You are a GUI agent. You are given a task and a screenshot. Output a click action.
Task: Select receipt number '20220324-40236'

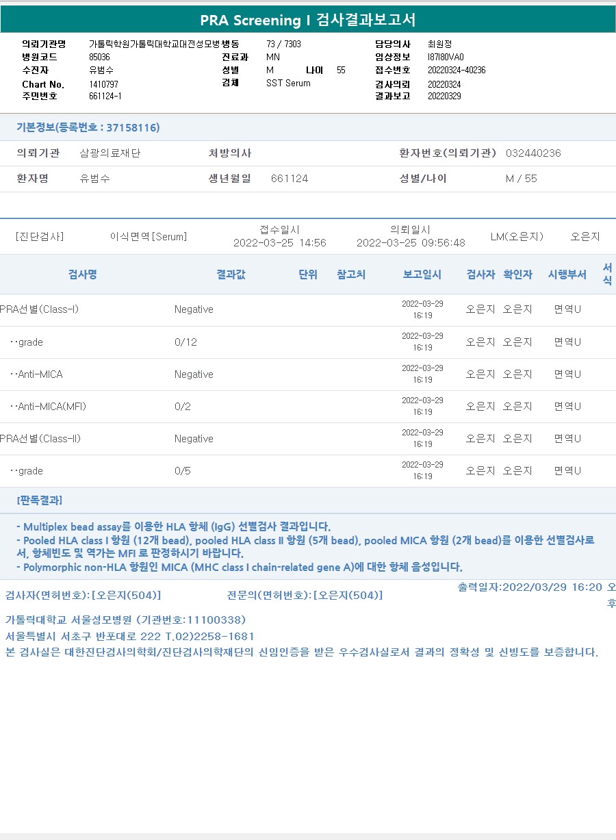pos(457,70)
